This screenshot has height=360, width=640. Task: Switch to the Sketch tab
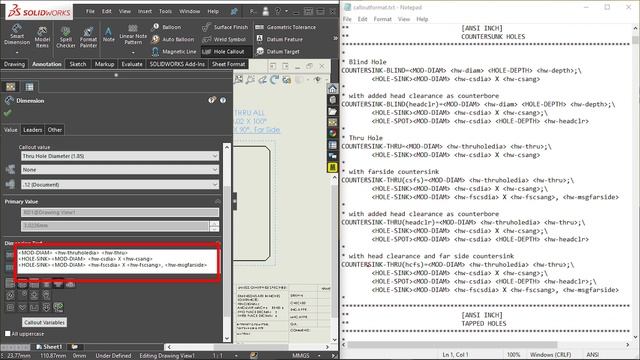[x=78, y=64]
